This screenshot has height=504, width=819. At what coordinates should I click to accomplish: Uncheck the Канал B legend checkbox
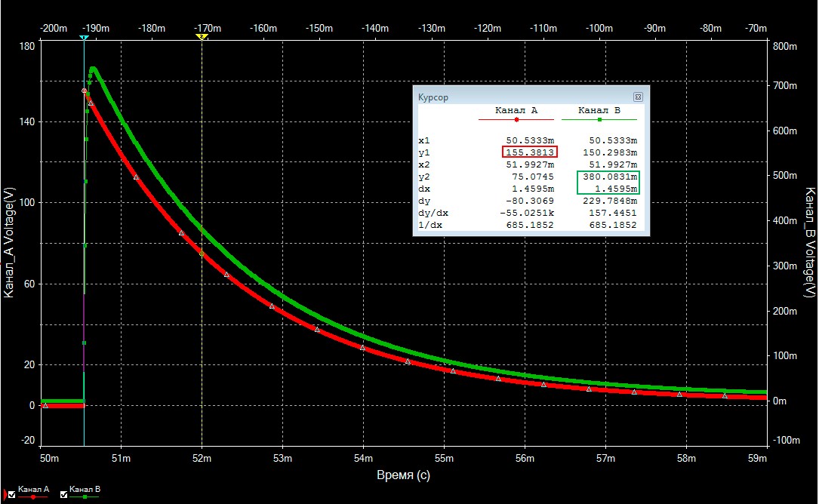tap(63, 494)
